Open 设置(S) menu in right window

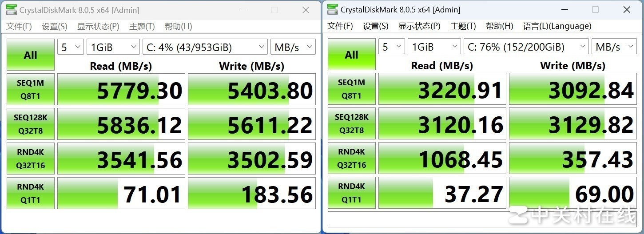pyautogui.click(x=375, y=26)
